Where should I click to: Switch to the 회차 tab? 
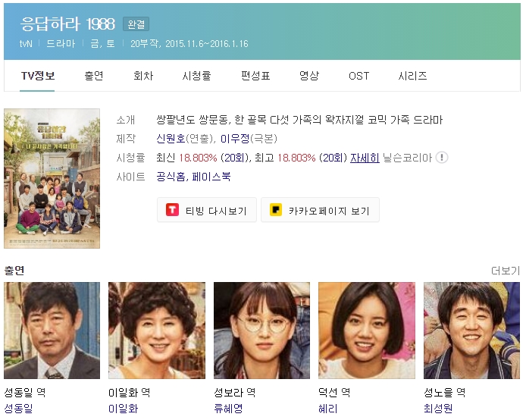[143, 76]
